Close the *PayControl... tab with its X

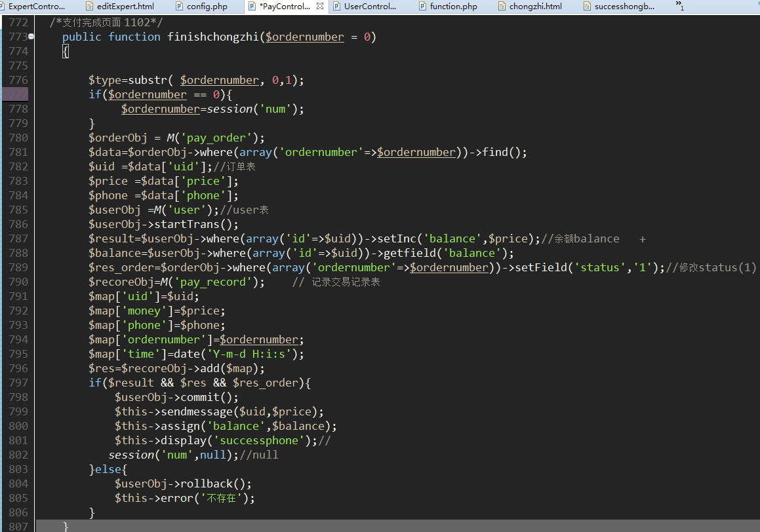tap(320, 7)
